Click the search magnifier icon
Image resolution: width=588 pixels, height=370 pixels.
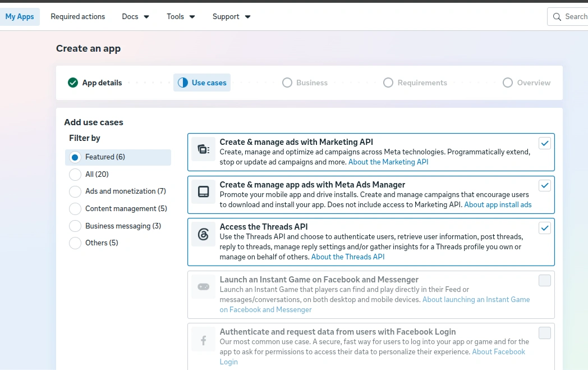click(557, 17)
